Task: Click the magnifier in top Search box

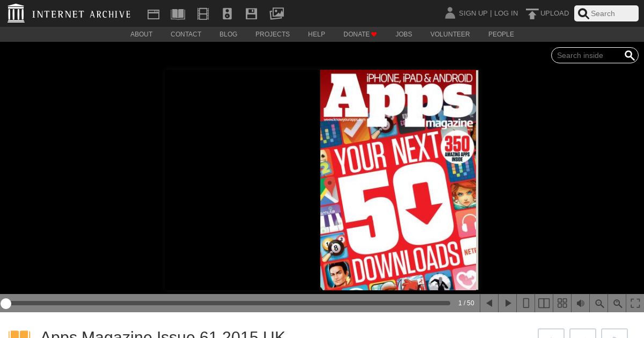Action: pos(583,13)
